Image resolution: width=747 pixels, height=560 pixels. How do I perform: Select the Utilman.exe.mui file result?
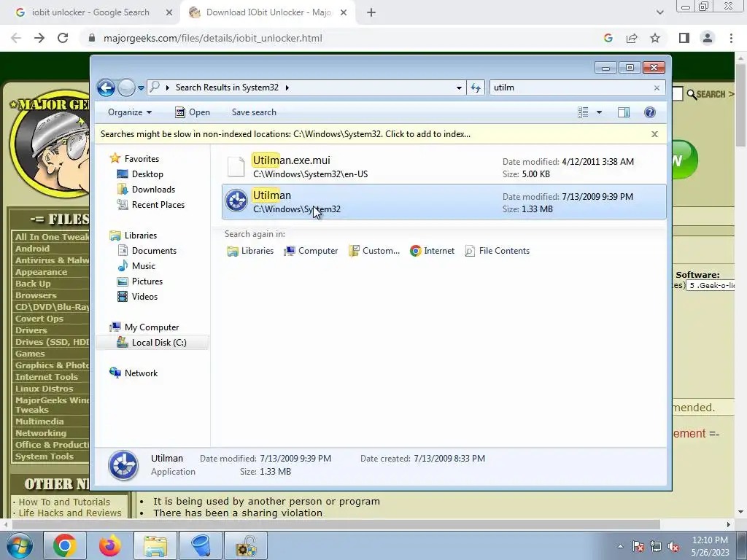(444, 167)
